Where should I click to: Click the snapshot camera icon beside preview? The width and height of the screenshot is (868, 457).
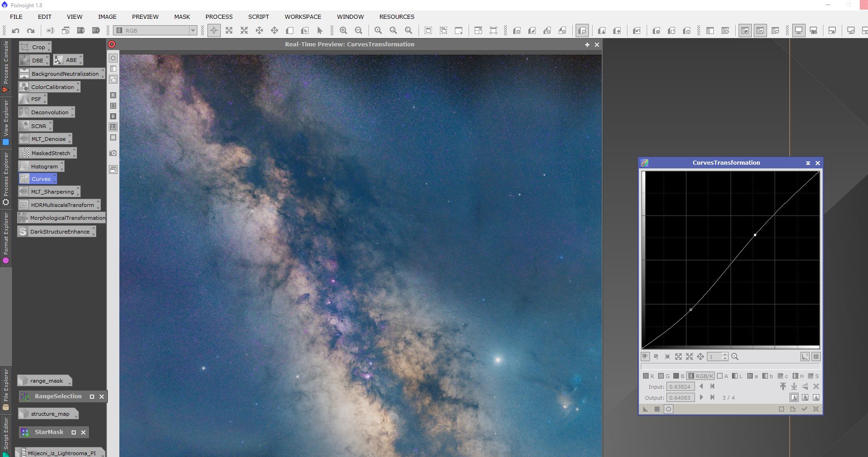point(113,153)
